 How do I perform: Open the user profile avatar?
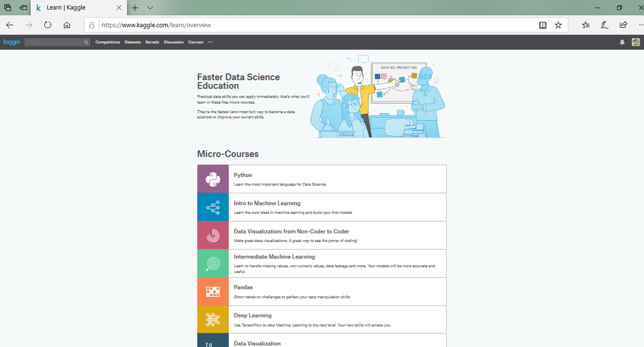pyautogui.click(x=636, y=42)
